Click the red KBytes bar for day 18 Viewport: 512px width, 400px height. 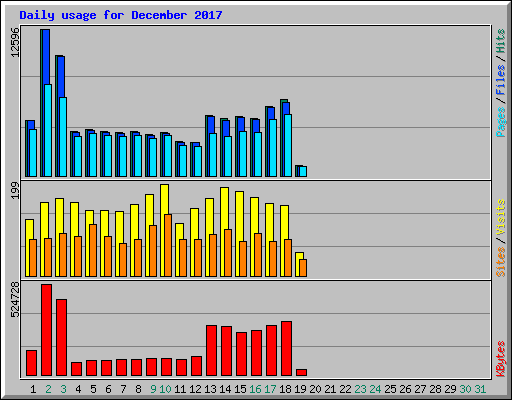286,349
